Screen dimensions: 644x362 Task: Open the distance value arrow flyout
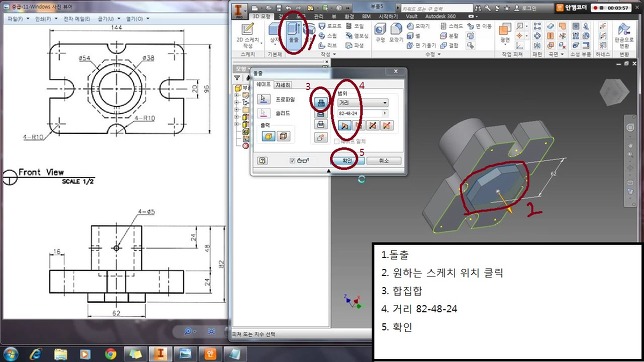coord(385,113)
